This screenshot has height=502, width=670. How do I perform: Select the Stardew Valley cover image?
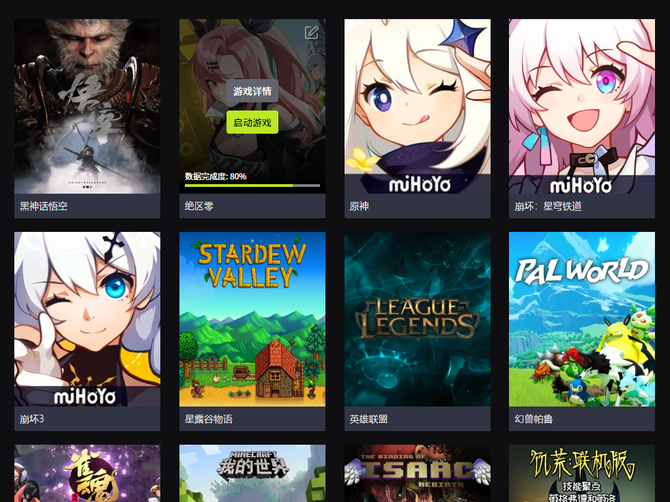coord(252,319)
